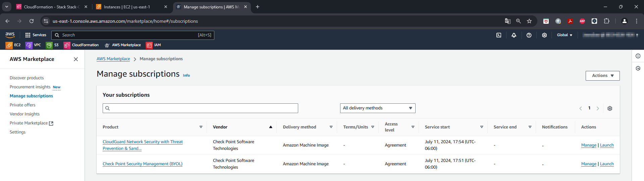Open the browser tab search chevron
This screenshot has height=181, width=644.
[x=7, y=7]
